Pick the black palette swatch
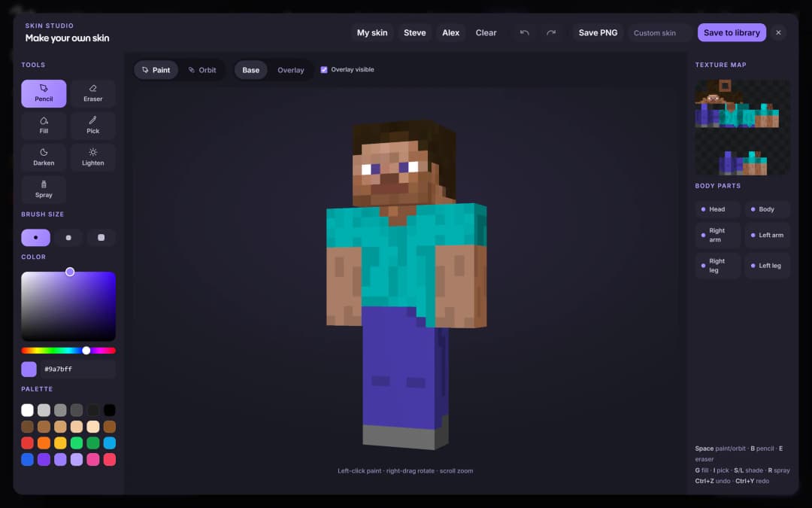 click(109, 410)
